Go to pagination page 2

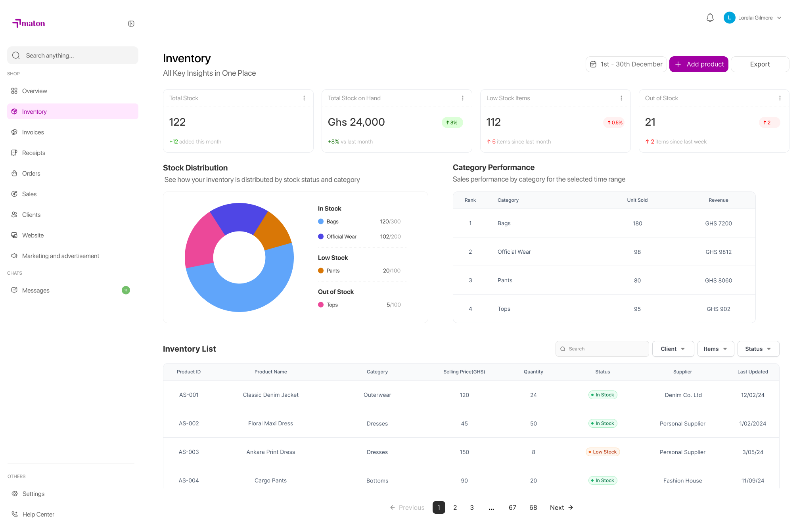pyautogui.click(x=455, y=507)
